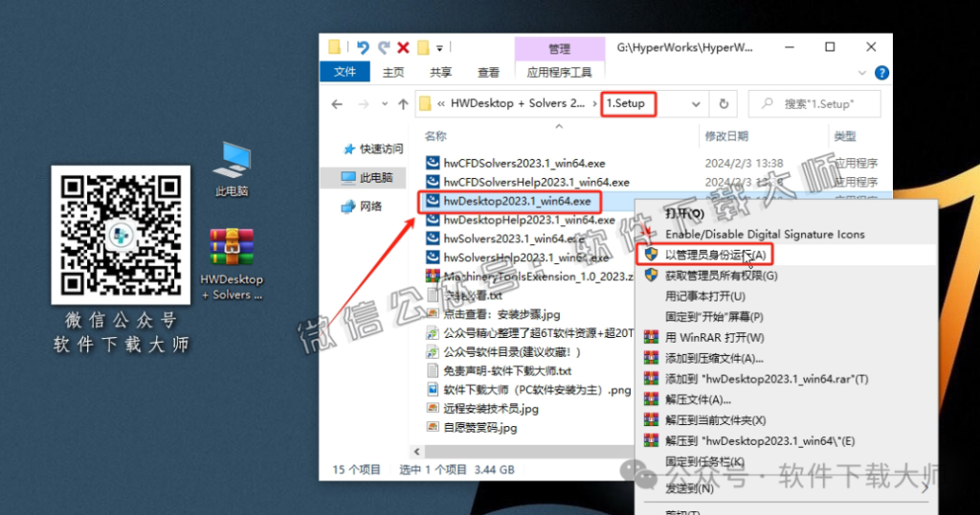980x515 pixels.
Task: Click the QR code image on desktop
Action: point(121,235)
